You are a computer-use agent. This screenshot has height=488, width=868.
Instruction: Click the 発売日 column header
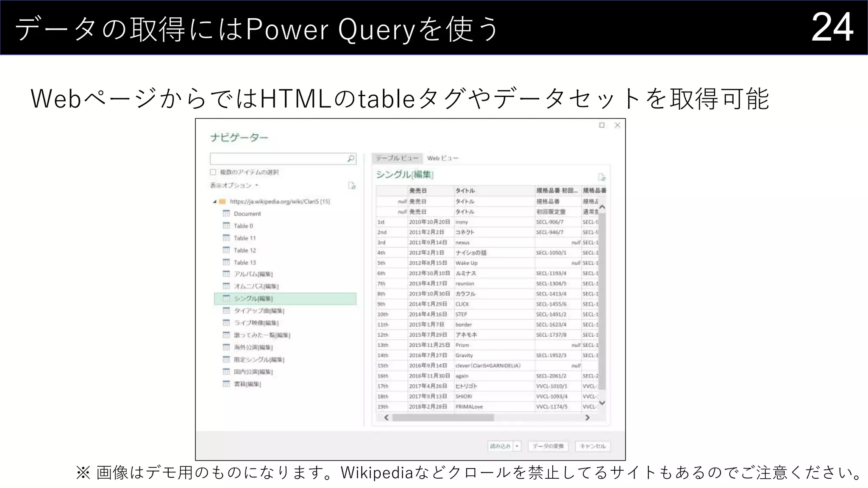431,191
